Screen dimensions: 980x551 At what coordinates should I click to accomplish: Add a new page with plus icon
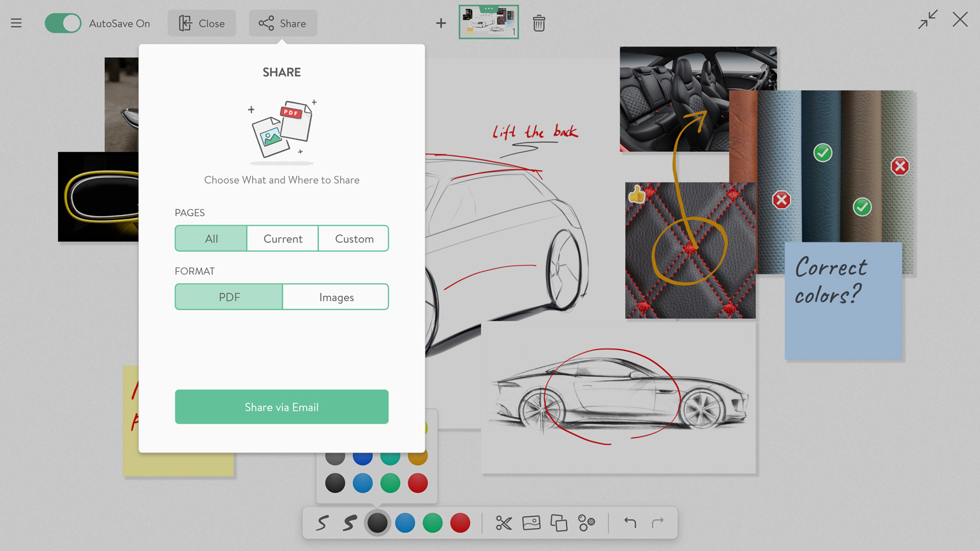click(441, 24)
